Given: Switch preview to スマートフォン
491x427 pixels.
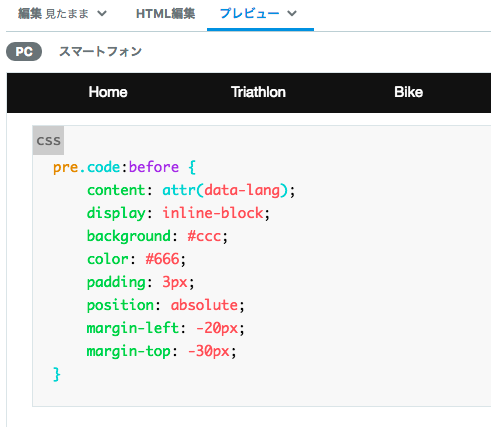Looking at the screenshot, I should tap(101, 52).
